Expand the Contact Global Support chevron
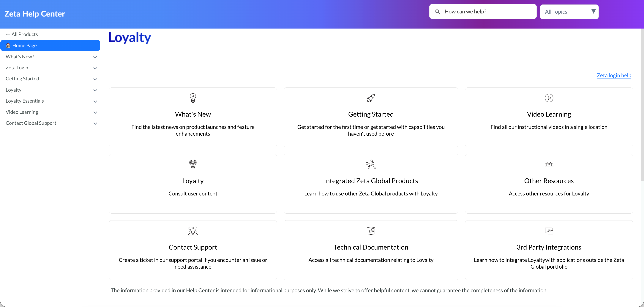This screenshot has height=307, width=644. point(95,123)
